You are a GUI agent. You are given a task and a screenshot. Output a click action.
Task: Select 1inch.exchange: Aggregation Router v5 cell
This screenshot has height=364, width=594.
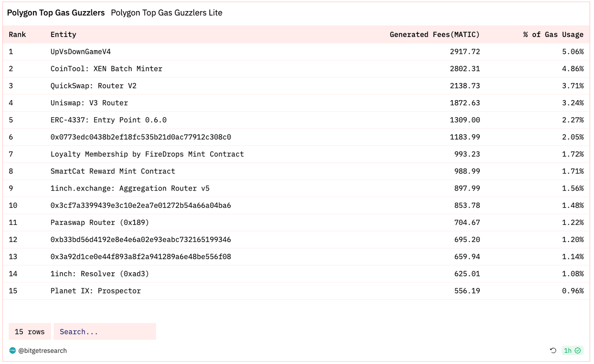(130, 188)
